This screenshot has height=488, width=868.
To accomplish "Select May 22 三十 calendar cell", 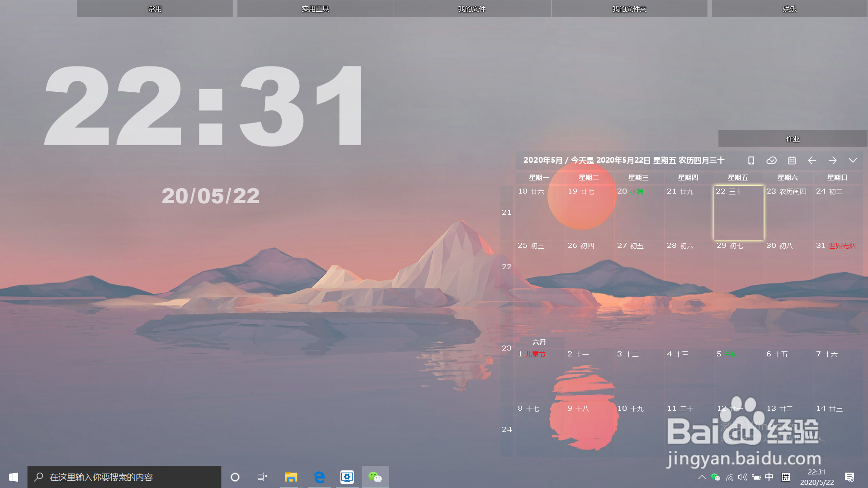I will [x=739, y=213].
